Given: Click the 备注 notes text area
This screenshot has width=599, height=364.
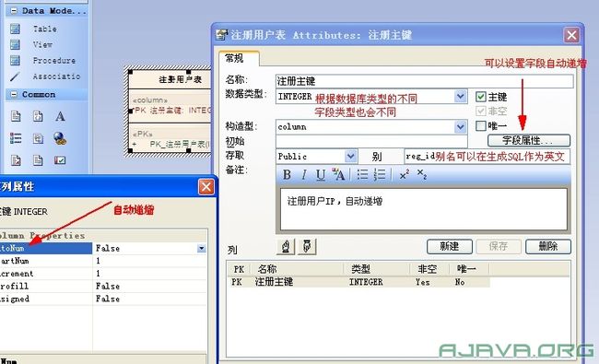Looking at the screenshot, I should 423,209.
